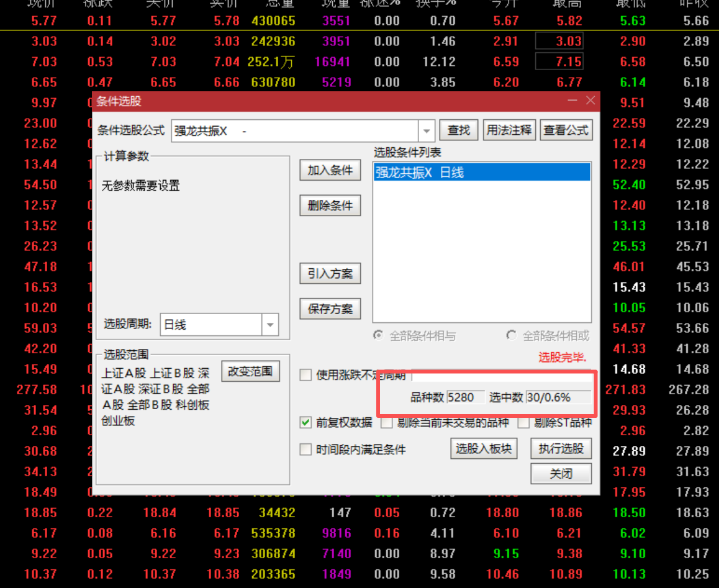This screenshot has height=588, width=719.
Task: Close the 条件选股 dialog window
Action: pyautogui.click(x=590, y=101)
